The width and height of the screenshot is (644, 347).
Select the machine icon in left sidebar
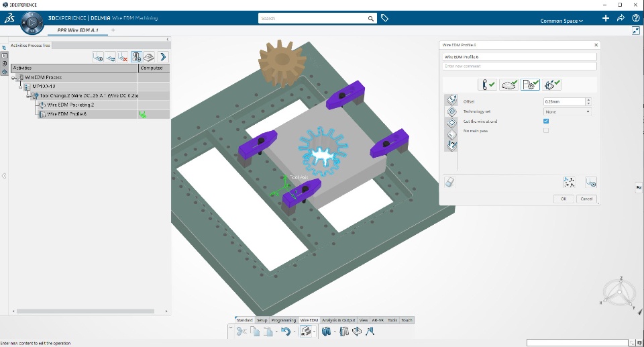tap(5, 64)
